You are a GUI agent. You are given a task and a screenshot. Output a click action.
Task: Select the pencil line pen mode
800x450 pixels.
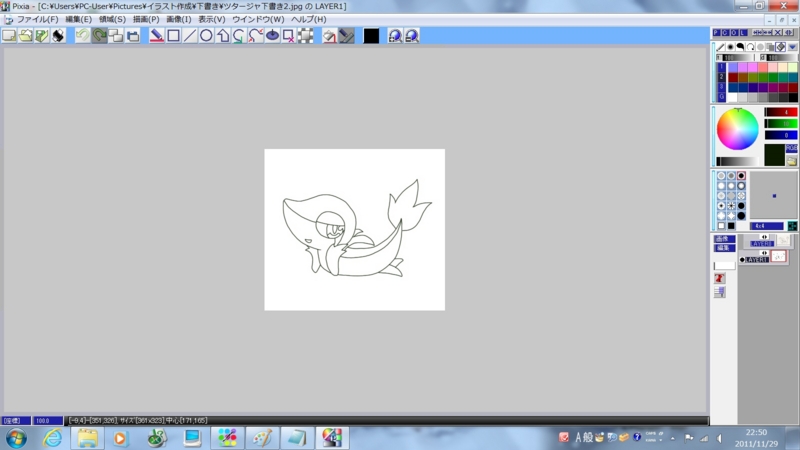(720, 47)
